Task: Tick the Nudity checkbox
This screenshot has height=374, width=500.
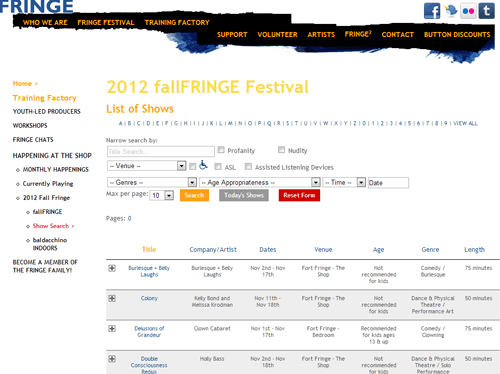Action: pos(281,150)
